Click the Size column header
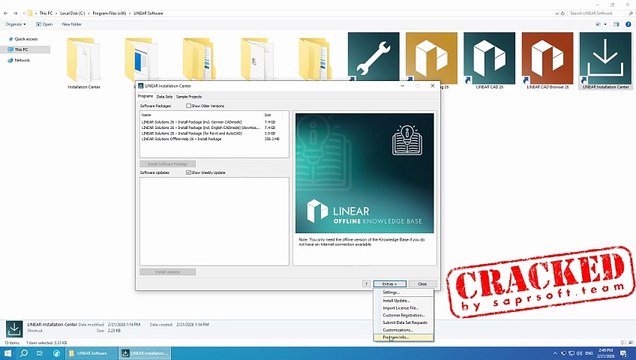Screen dimensions: 636x360 tap(268, 115)
